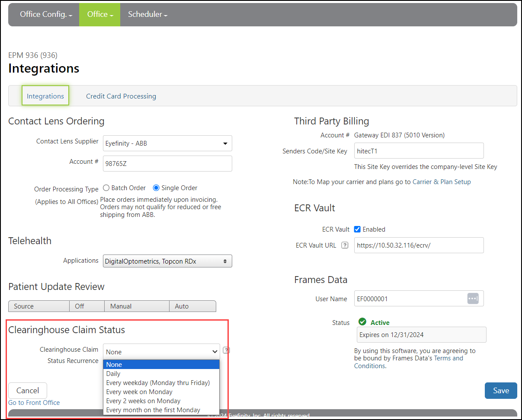The width and height of the screenshot is (522, 420).
Task: Click into the Senders Code/Site Key field
Action: (419, 151)
